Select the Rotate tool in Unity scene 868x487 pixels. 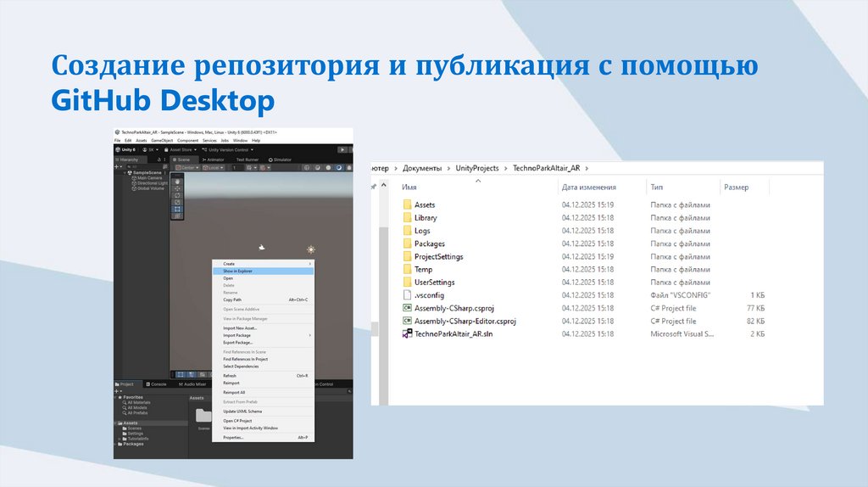coord(177,196)
